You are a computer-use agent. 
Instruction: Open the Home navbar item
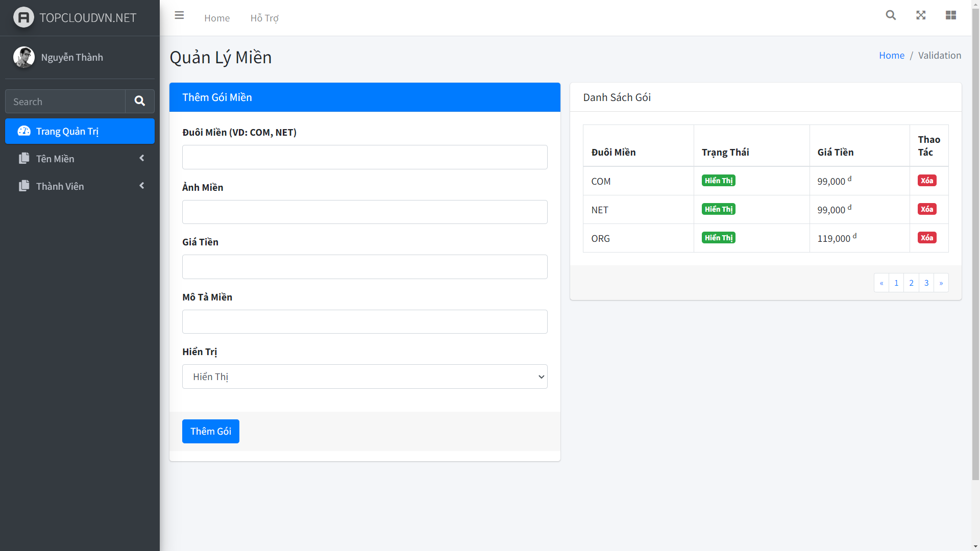217,18
